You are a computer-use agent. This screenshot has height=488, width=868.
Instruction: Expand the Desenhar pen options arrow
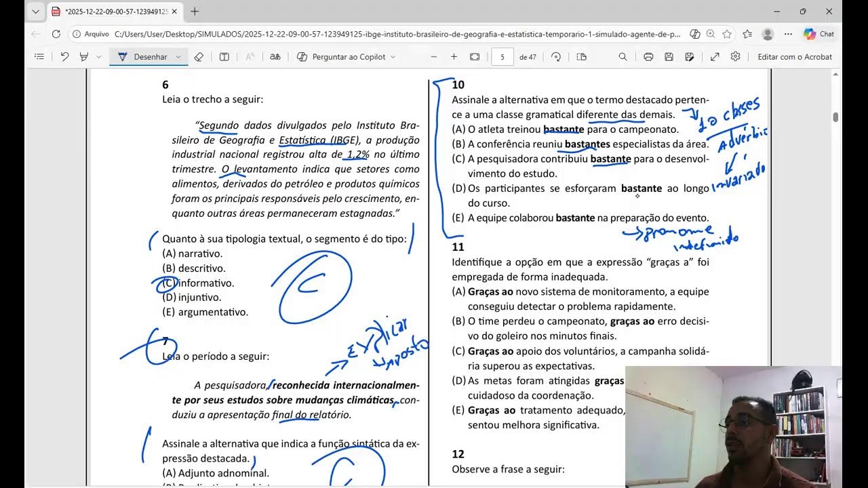[178, 57]
